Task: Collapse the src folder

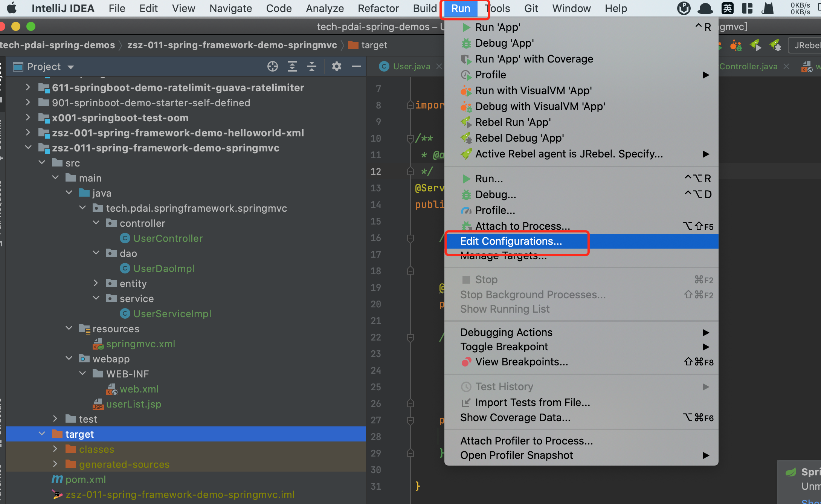Action: 42,163
